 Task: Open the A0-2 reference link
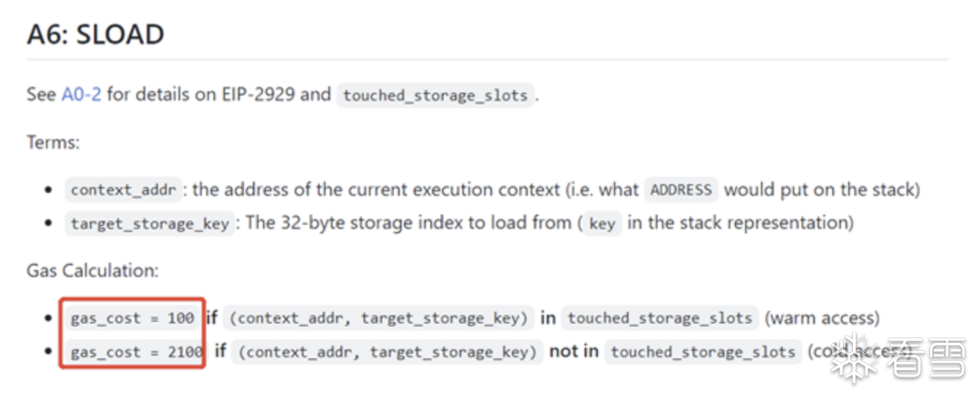coord(82,95)
